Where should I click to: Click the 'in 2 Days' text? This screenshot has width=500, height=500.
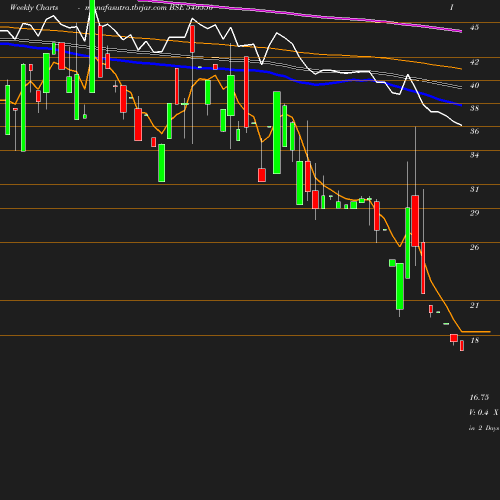[x=484, y=428]
